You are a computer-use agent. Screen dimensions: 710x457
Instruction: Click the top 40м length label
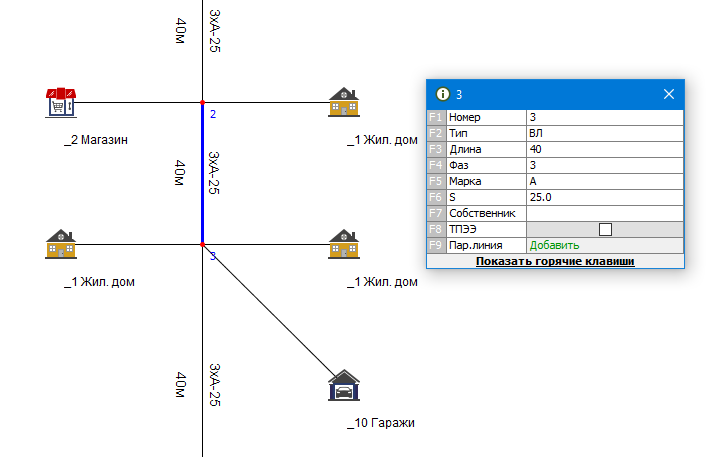point(181,31)
